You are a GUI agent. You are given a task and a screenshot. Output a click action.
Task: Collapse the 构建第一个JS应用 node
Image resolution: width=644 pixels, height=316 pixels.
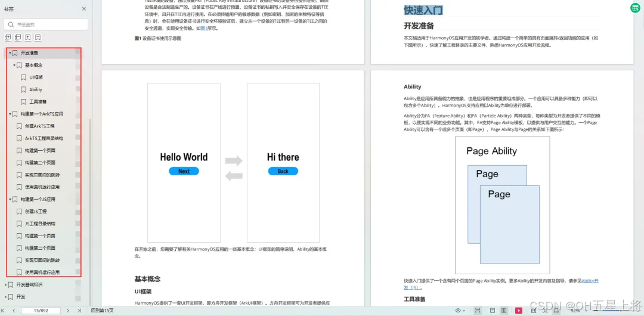10,199
